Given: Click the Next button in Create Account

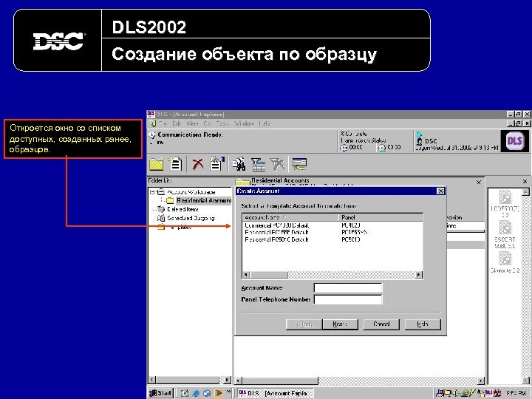Looking at the screenshot, I should pos(340,324).
